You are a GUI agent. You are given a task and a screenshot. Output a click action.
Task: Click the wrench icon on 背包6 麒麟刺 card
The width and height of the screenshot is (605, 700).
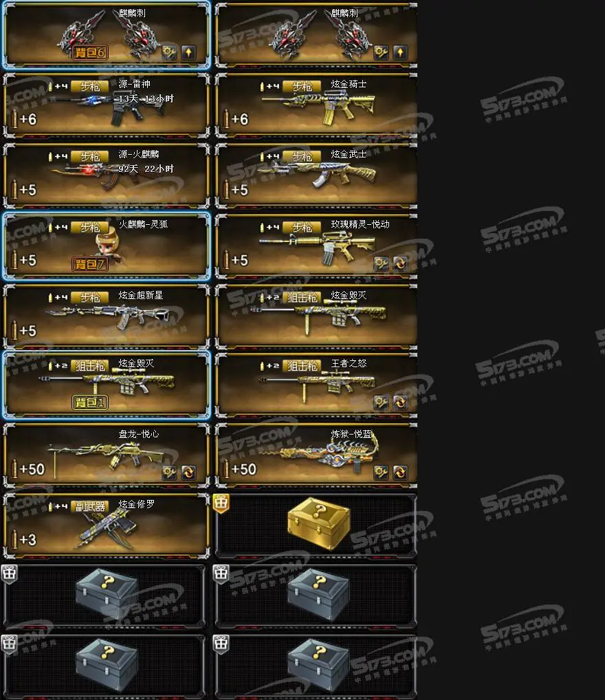pos(169,52)
